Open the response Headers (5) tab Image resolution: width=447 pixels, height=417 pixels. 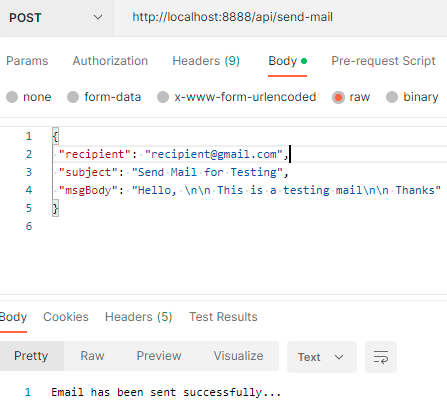tap(139, 317)
